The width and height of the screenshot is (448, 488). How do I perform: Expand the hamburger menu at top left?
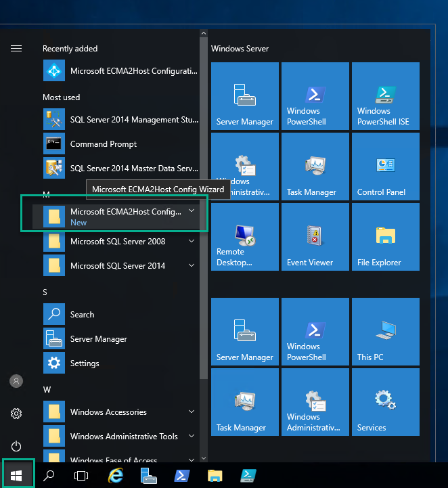click(16, 49)
